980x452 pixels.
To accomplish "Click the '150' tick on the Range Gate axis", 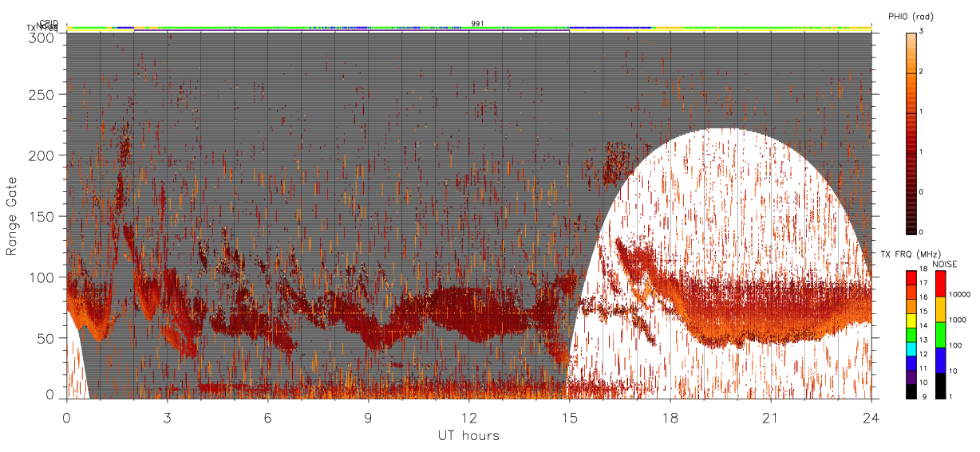I will tap(41, 216).
